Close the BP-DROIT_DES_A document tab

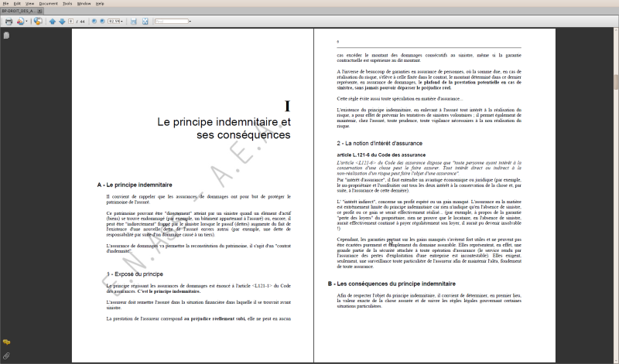tap(39, 11)
